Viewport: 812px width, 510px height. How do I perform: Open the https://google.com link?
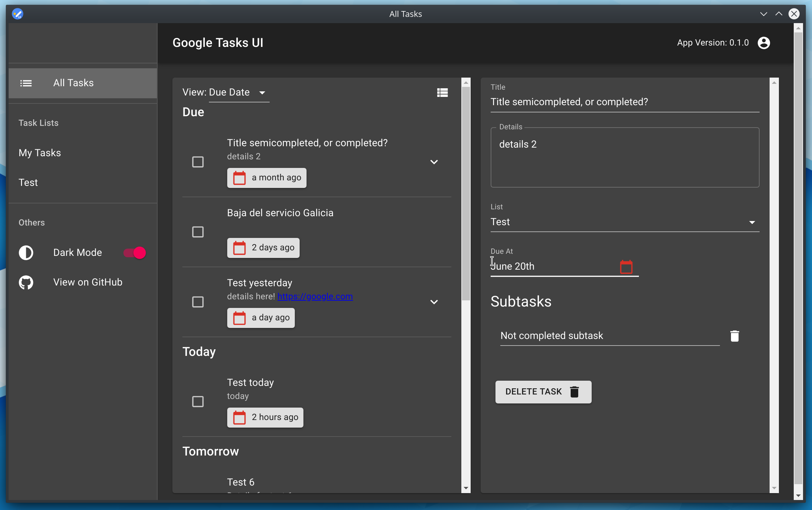coord(315,297)
